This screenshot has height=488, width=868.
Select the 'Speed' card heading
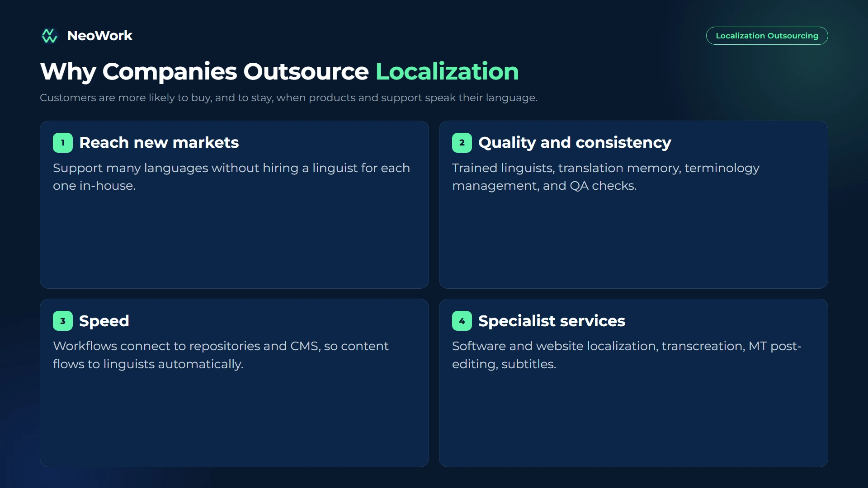[x=104, y=321]
